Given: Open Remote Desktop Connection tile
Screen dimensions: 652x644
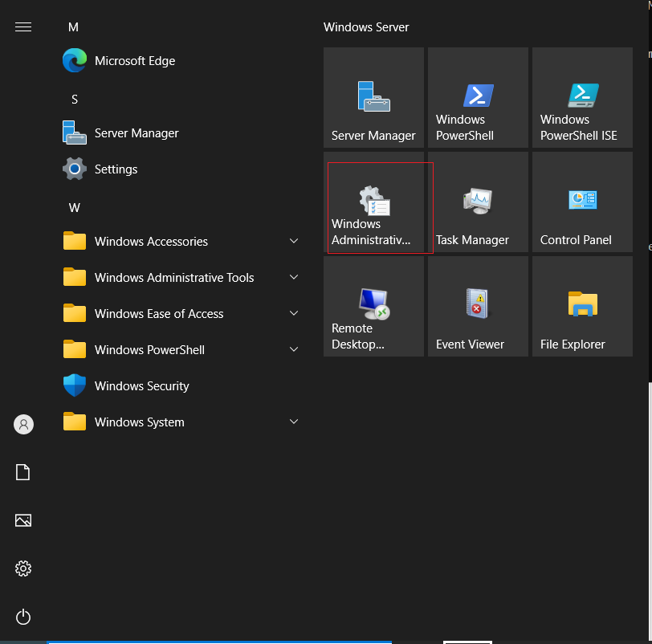Looking at the screenshot, I should coord(373,306).
